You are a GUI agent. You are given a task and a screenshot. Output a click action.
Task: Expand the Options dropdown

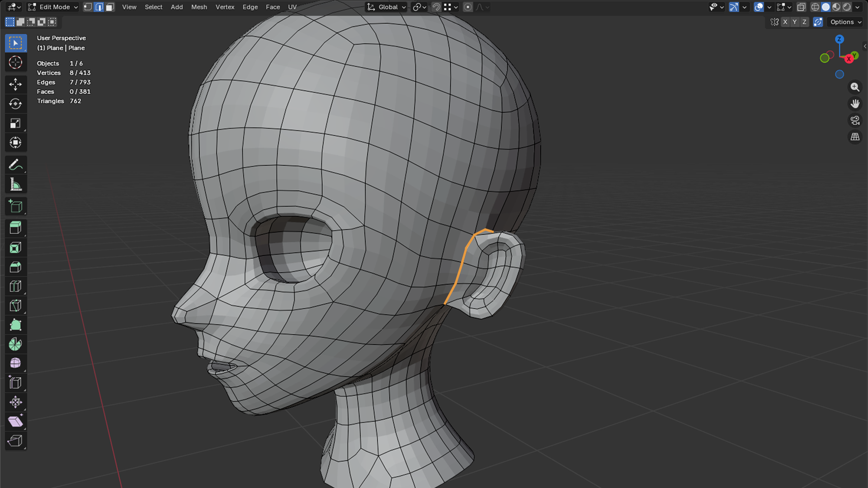(845, 22)
